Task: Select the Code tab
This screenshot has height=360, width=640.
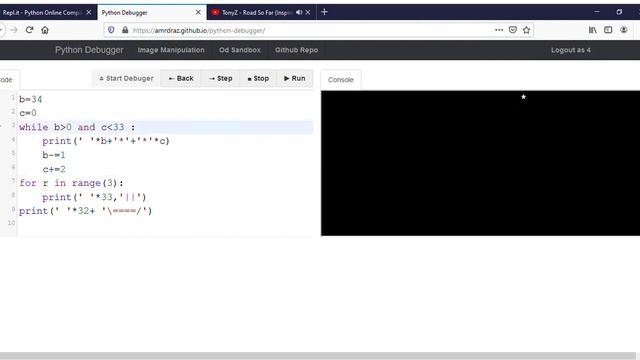Action: coord(7,80)
